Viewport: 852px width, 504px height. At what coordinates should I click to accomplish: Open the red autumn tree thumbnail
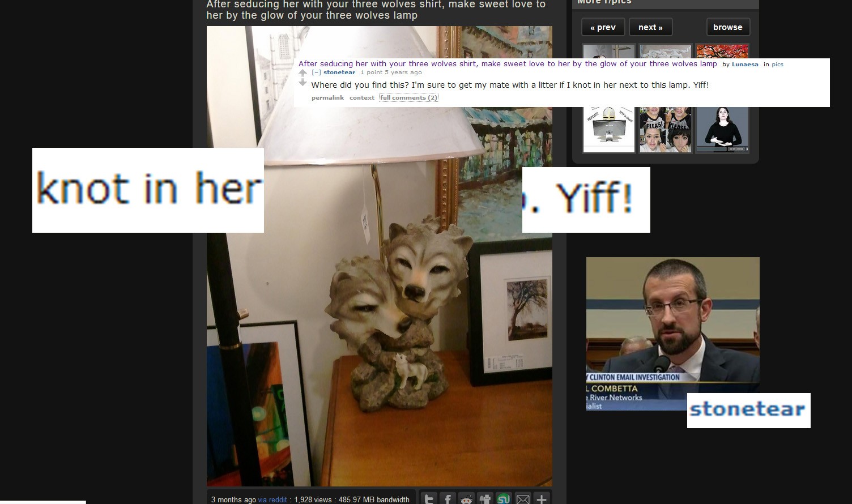722,52
